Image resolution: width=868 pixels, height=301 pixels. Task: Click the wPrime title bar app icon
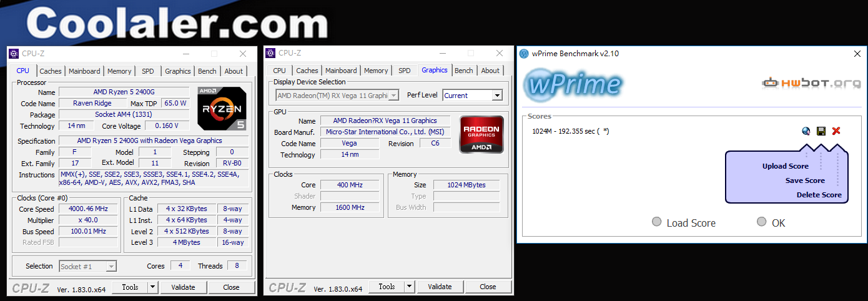click(525, 54)
